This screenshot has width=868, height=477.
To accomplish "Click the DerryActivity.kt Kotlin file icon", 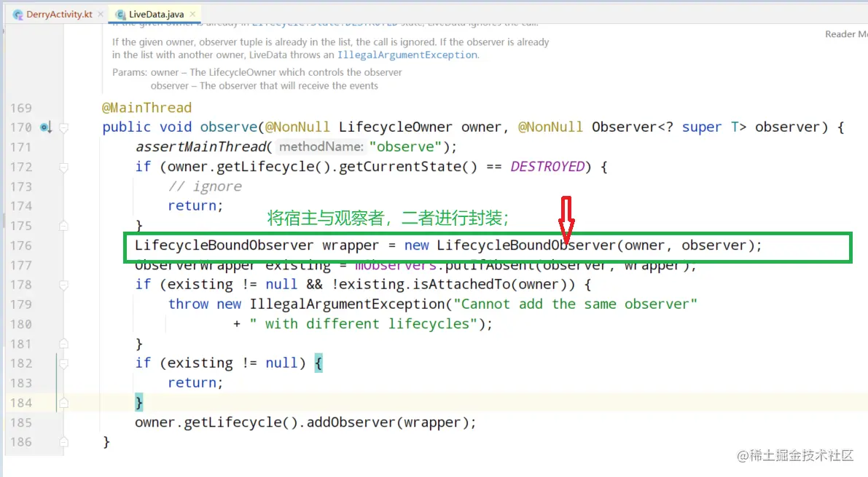I will pyautogui.click(x=17, y=15).
